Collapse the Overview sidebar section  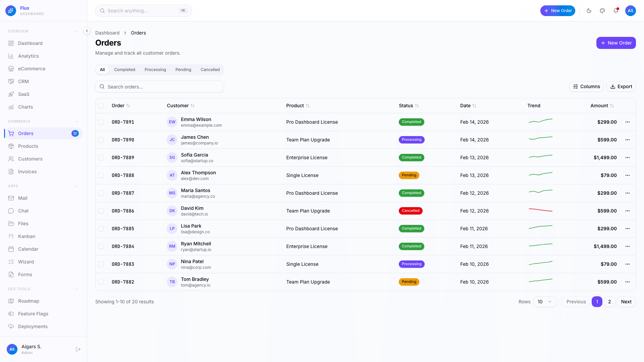click(77, 31)
